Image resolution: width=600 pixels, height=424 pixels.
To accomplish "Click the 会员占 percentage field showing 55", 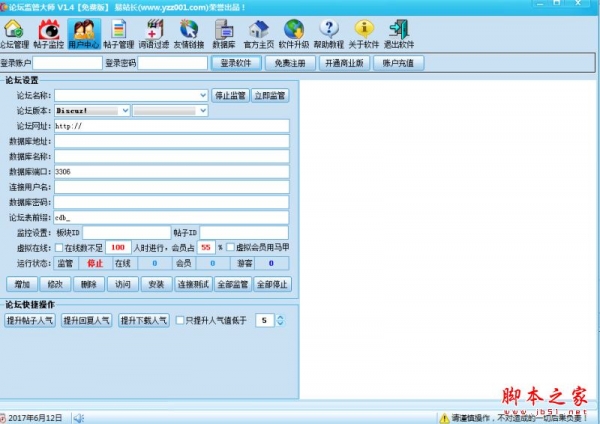I will (x=206, y=248).
